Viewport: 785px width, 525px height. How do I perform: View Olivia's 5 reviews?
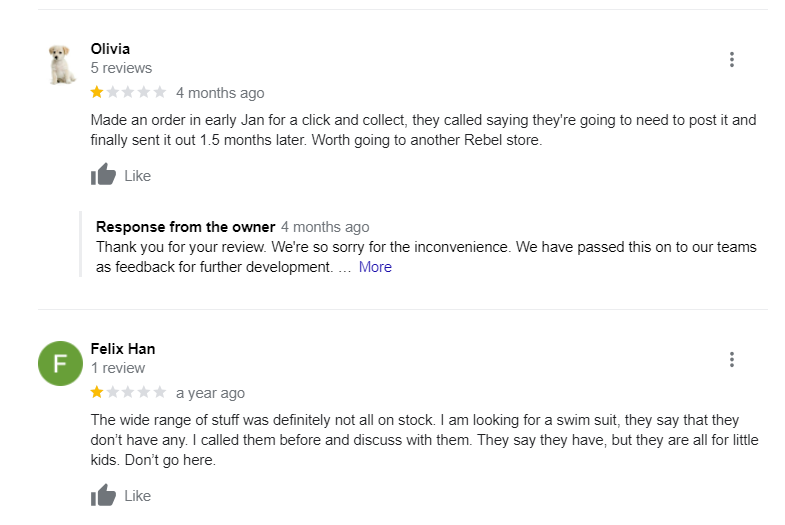point(121,68)
